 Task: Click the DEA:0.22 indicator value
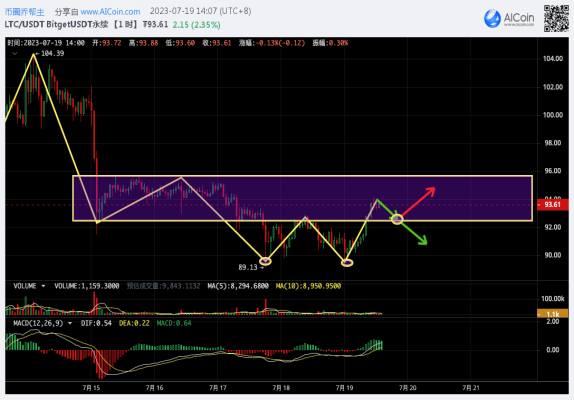pos(134,323)
